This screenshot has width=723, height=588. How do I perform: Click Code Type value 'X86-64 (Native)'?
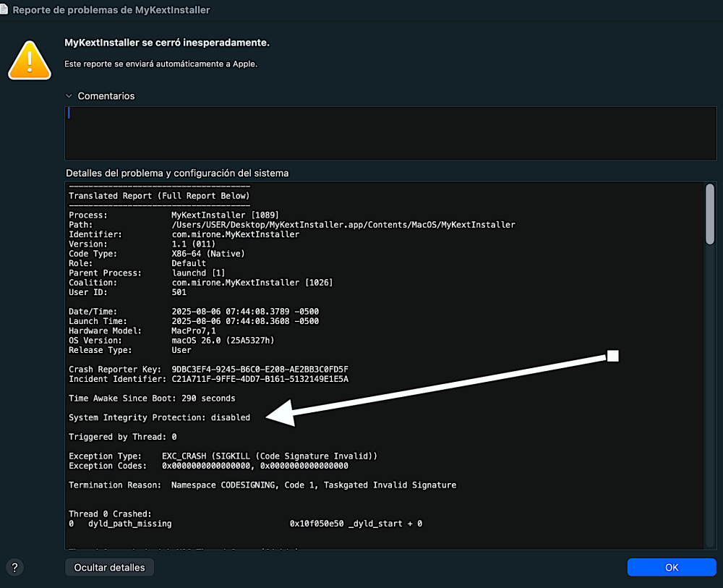208,254
